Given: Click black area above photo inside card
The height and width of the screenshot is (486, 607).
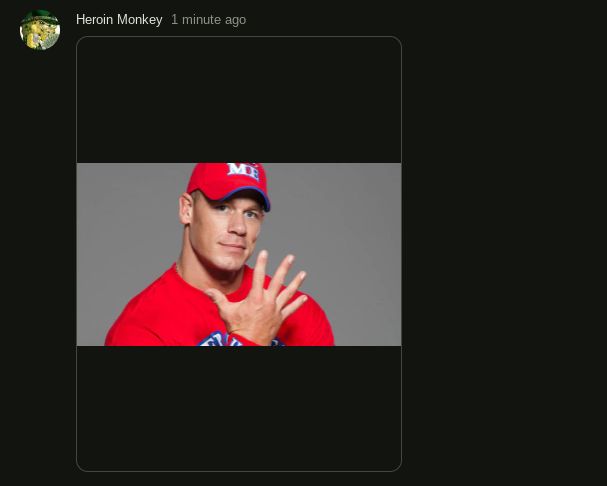Looking at the screenshot, I should pyautogui.click(x=239, y=100).
